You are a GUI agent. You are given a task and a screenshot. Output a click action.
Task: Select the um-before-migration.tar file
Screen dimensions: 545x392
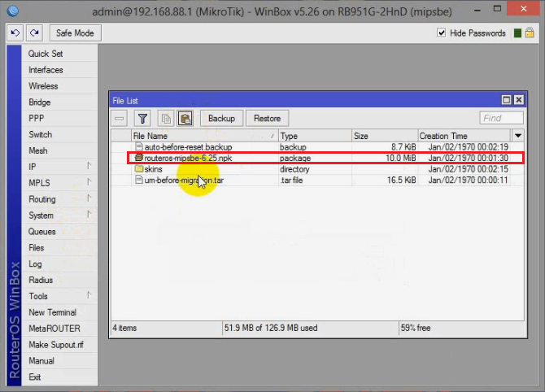pyautogui.click(x=317, y=181)
